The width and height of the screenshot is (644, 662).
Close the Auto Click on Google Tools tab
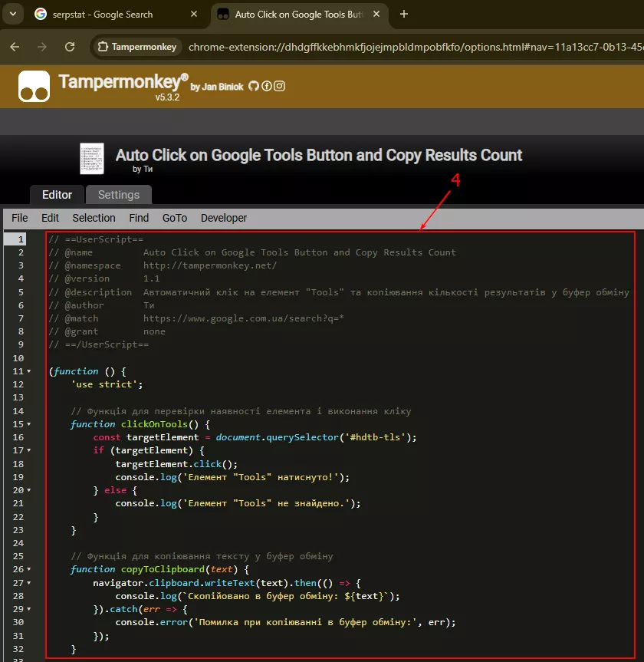[376, 14]
